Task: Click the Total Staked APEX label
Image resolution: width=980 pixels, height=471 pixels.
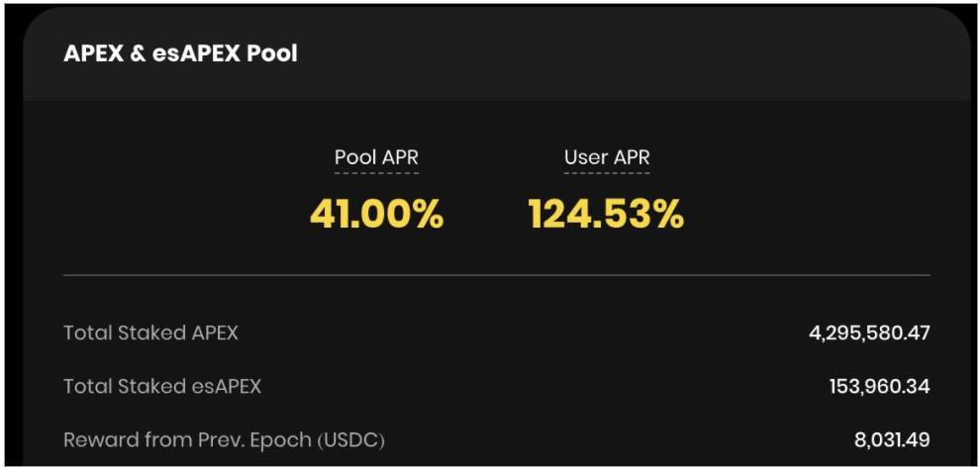Action: coord(150,332)
